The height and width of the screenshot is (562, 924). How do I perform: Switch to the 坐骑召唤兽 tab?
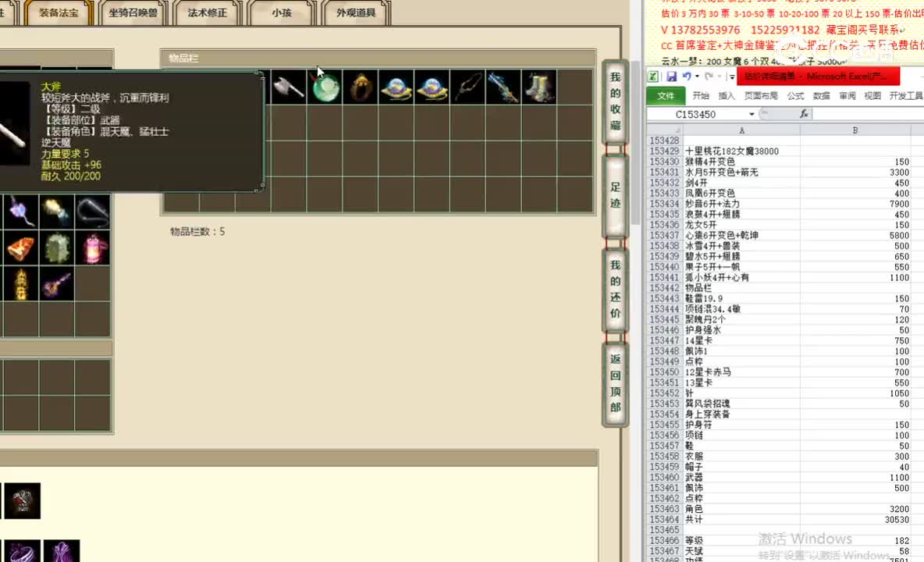coord(133,12)
